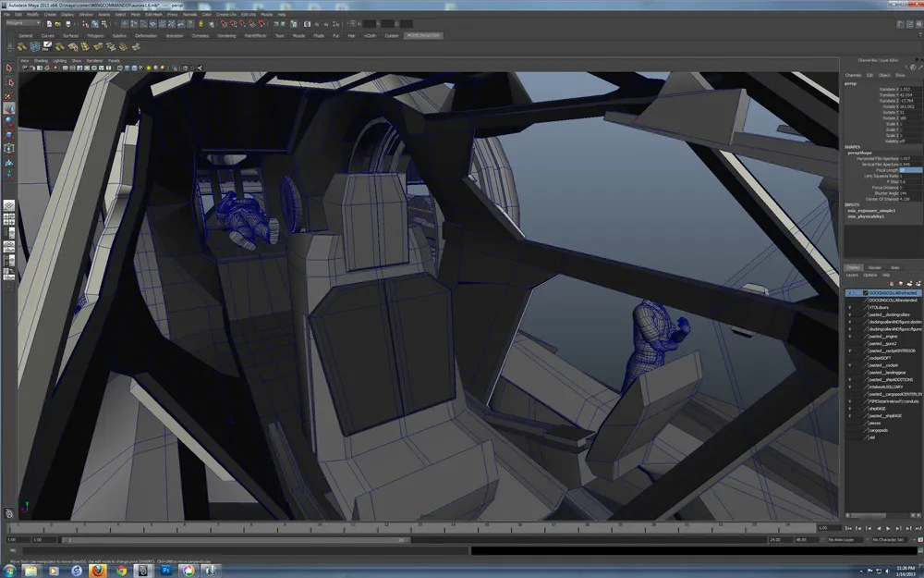Click the Chrome icon in taskbar
Screen dimensions: 924x578
pyautogui.click(x=122, y=571)
